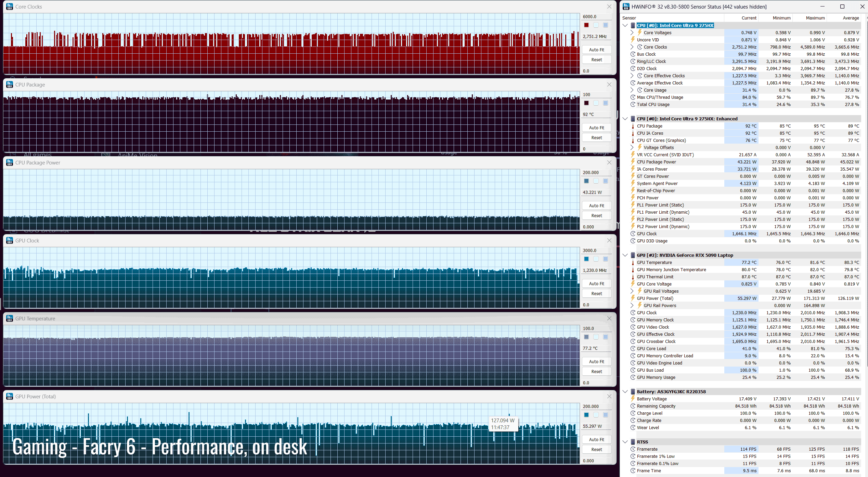Click the Maximum column header
This screenshot has height=477, width=868.
click(x=815, y=18)
